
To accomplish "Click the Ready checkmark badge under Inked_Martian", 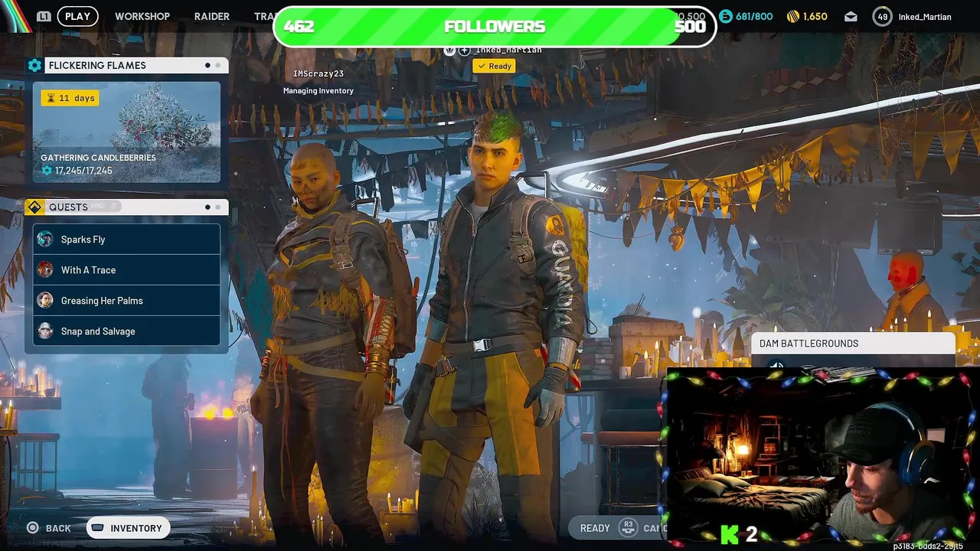I will point(494,67).
